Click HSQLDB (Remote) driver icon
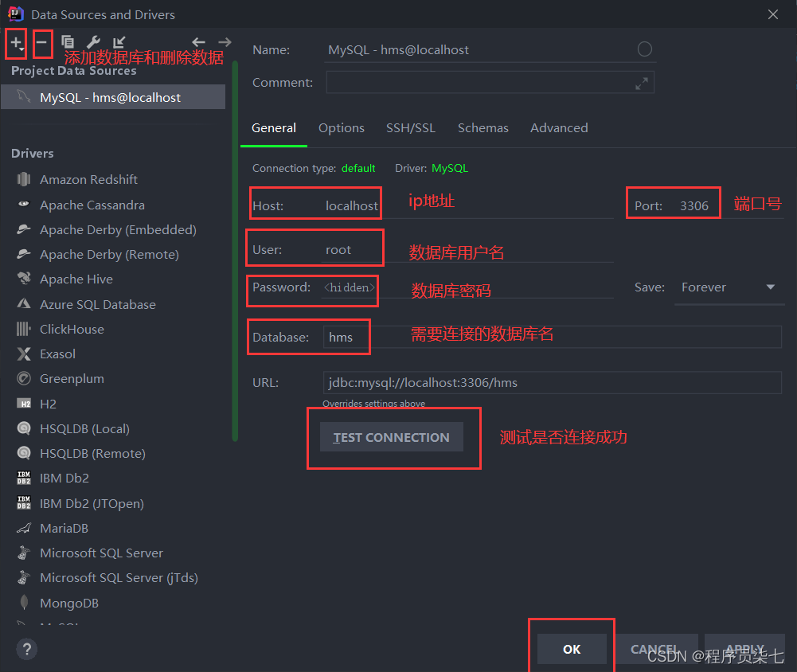The width and height of the screenshot is (797, 672). click(x=24, y=453)
